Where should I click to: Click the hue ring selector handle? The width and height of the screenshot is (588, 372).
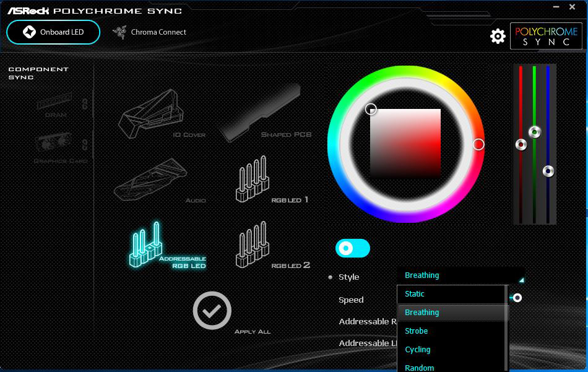(x=478, y=144)
